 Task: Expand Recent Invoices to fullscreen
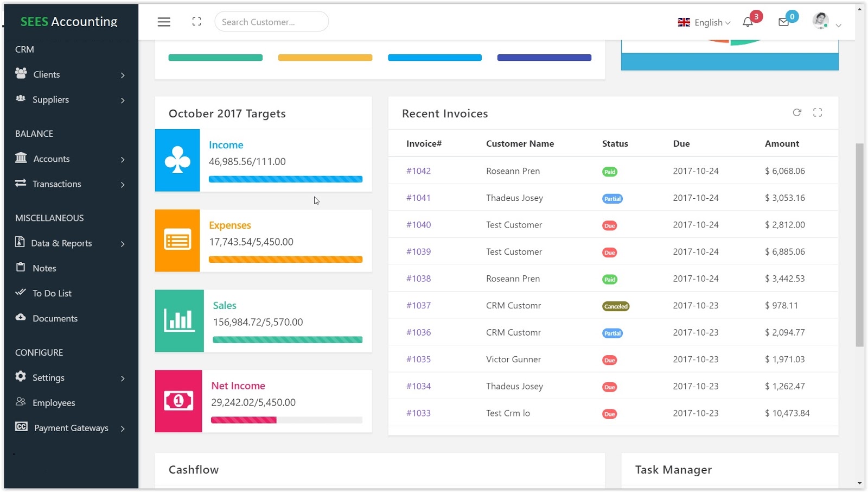click(x=818, y=112)
